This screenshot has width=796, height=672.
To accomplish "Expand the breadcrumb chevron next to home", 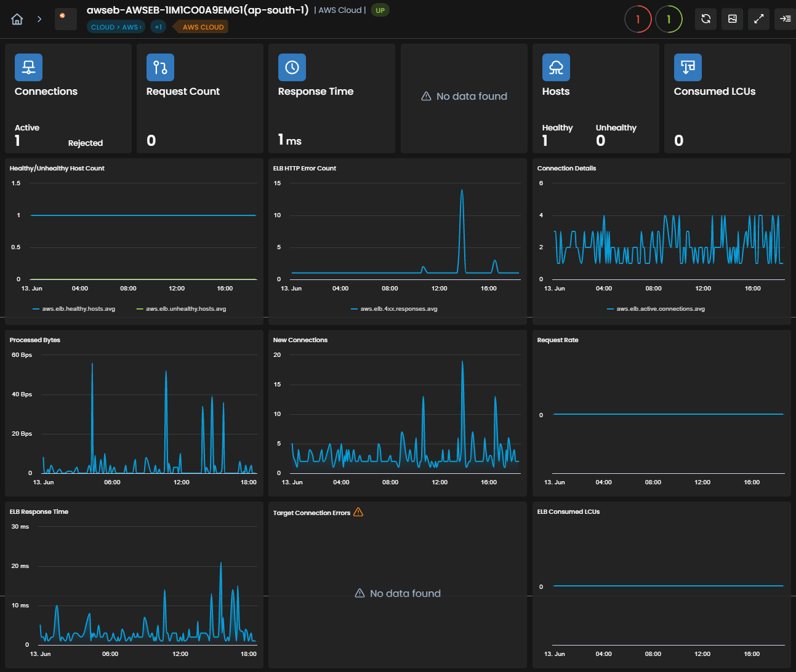I will [x=39, y=19].
